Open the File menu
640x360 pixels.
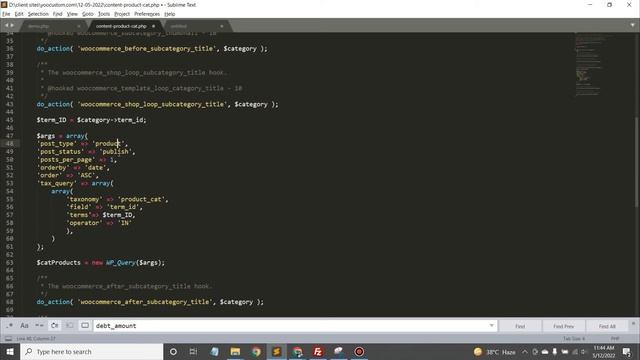click(6, 14)
